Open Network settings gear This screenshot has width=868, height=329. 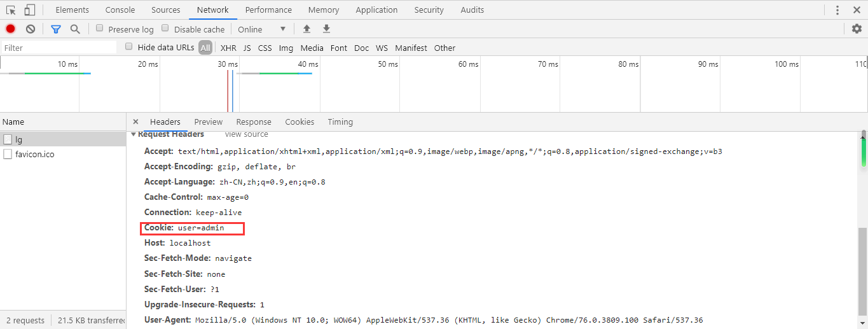(x=857, y=29)
